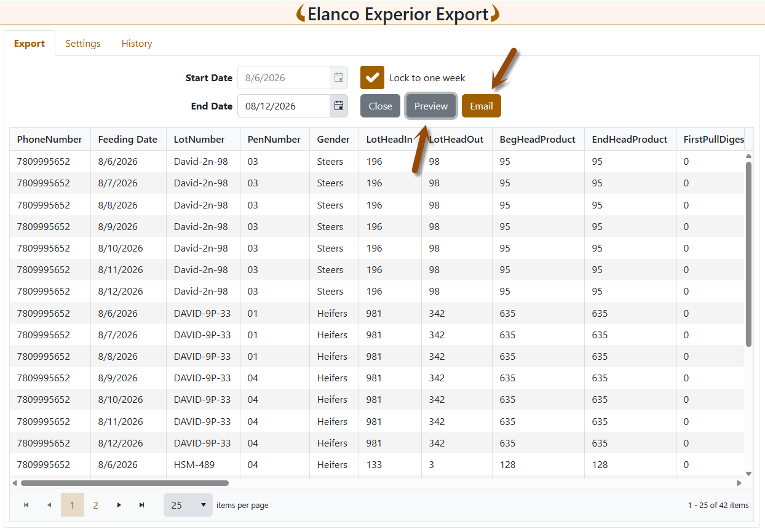Select DAVID-9P-33 cell in the 8/6/2026 row

202,314
